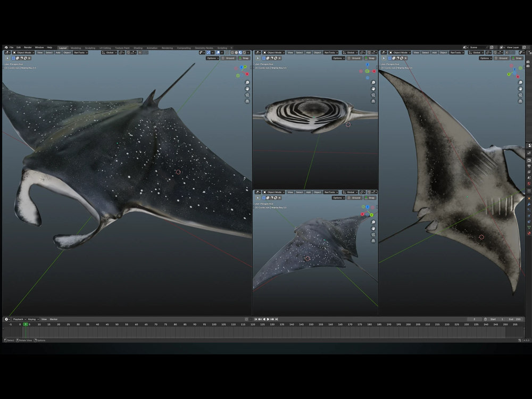Image resolution: width=532 pixels, height=399 pixels.
Task: Open Options dropdown in right viewport
Action: (x=486, y=58)
